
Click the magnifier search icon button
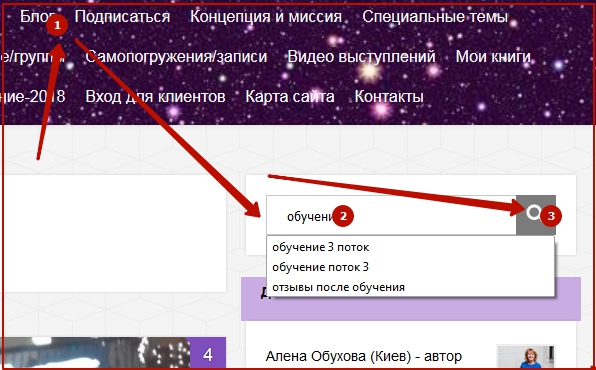(x=536, y=215)
